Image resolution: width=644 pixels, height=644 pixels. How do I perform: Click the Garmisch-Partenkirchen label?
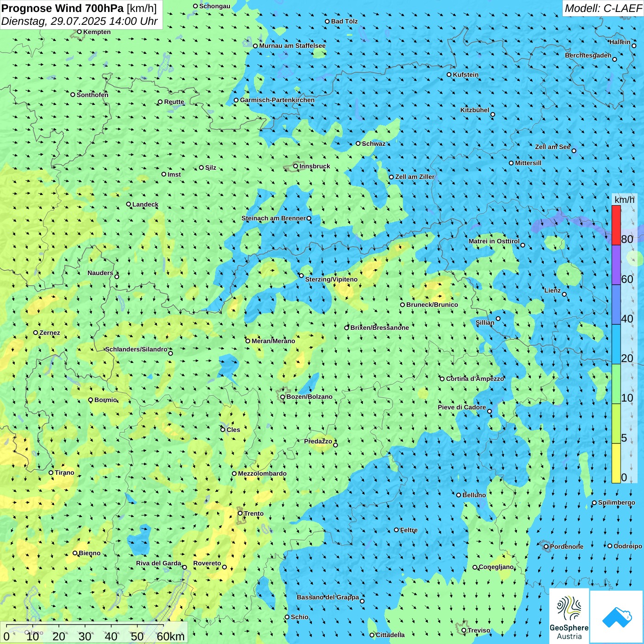point(277,100)
